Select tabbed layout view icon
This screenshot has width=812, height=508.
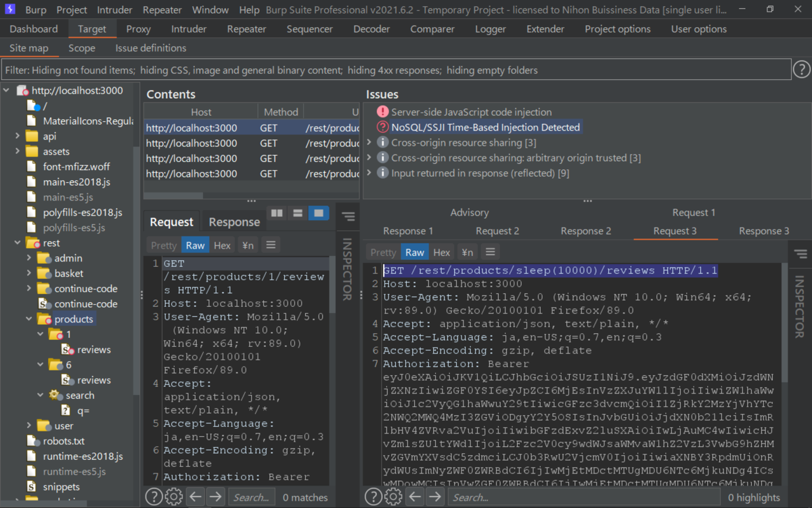[x=317, y=213]
